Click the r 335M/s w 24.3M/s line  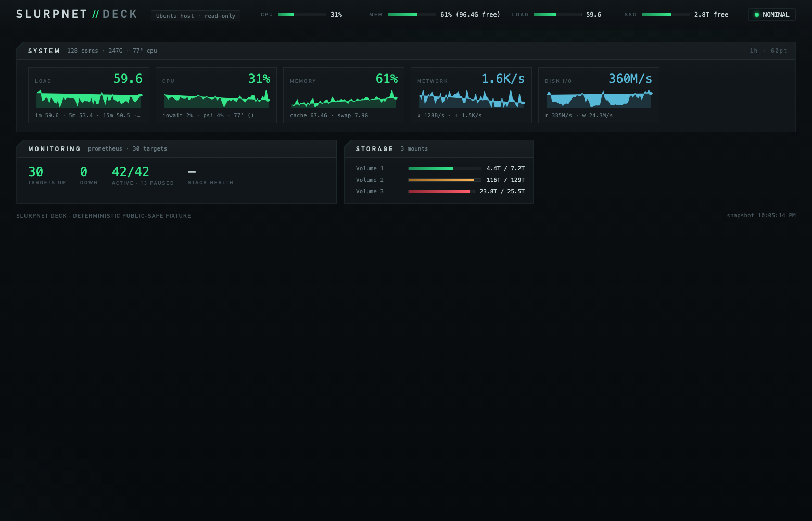point(579,116)
